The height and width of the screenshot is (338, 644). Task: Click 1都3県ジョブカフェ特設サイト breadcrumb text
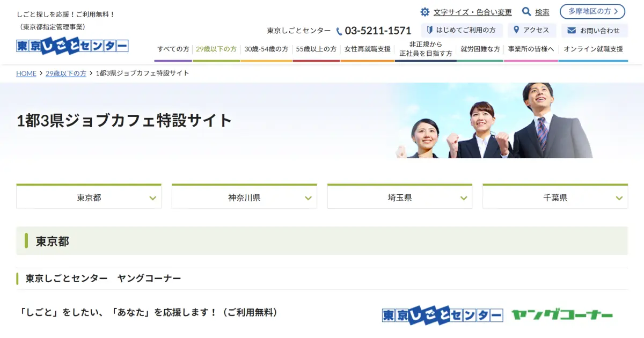point(142,74)
